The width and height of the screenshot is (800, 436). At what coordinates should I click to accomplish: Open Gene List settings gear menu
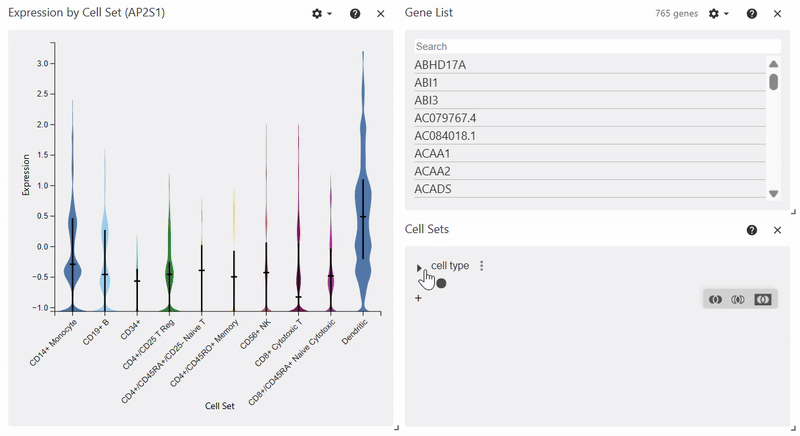pos(717,14)
